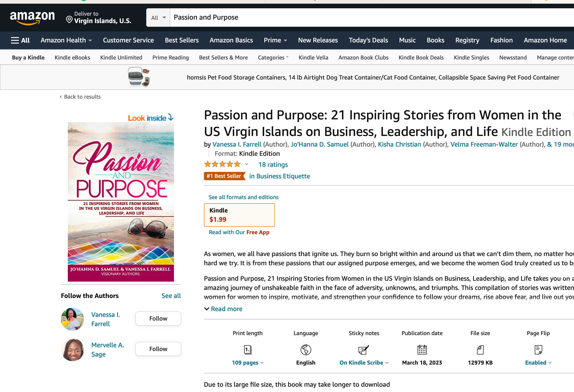Expand Read more in the description
The height and width of the screenshot is (392, 574).
223,309
